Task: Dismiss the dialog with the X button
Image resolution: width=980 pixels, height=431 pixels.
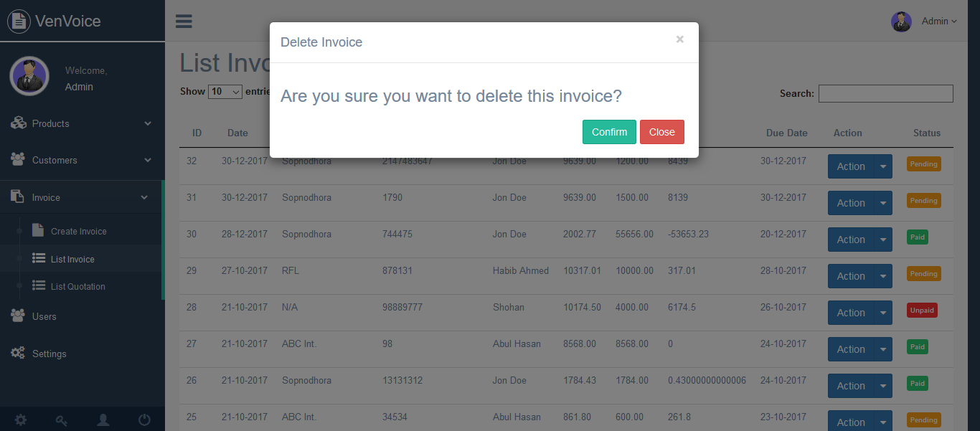Action: coord(679,39)
